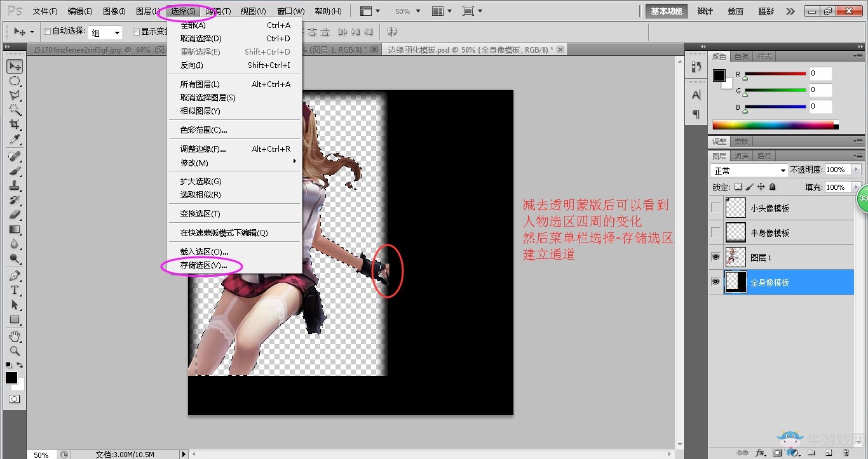Show the 半身像模板 layer

[716, 232]
